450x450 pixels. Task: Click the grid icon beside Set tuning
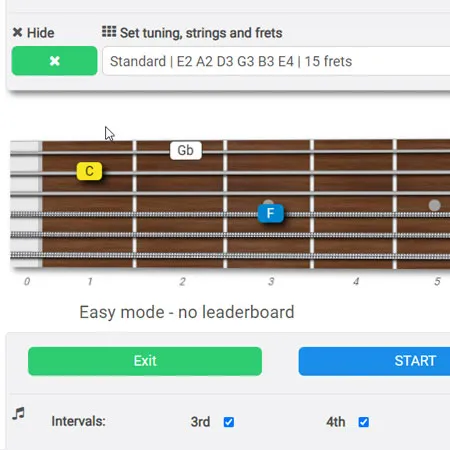click(x=109, y=31)
